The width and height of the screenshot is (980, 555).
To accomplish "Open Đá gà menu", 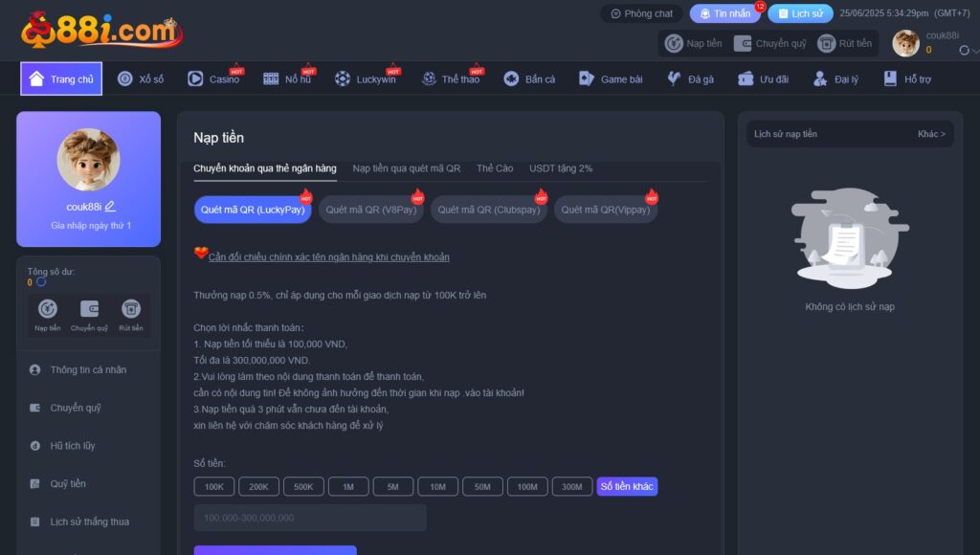I will coord(690,79).
